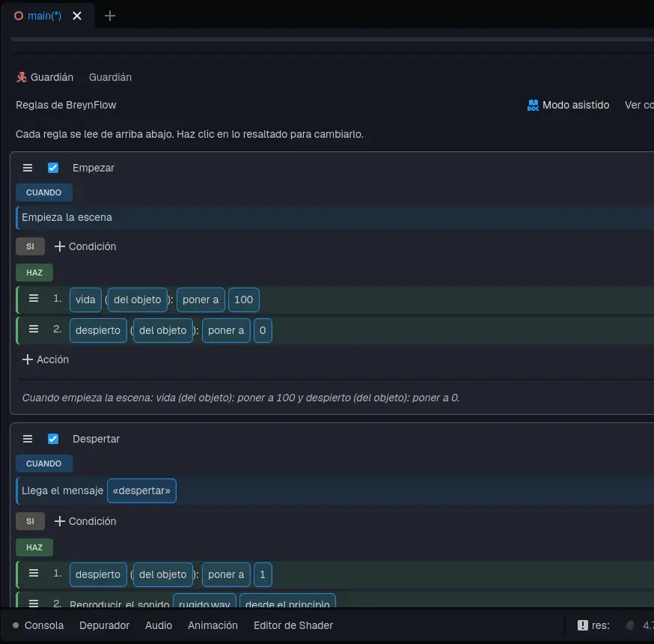The height and width of the screenshot is (644, 654).
Task: Change 'poner a' operation for vida
Action: tap(201, 300)
